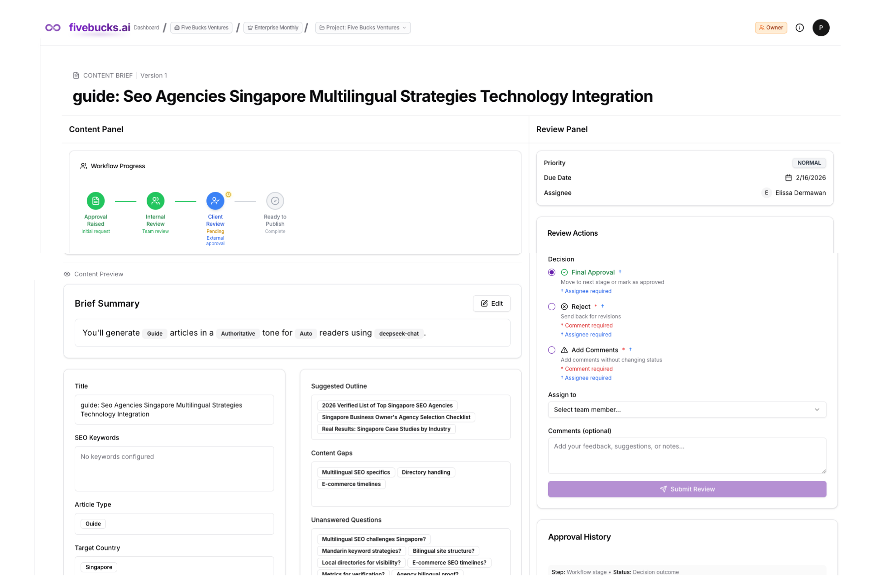Image resolution: width=869 pixels, height=588 pixels.
Task: Click the profile avatar in top right
Action: click(821, 28)
